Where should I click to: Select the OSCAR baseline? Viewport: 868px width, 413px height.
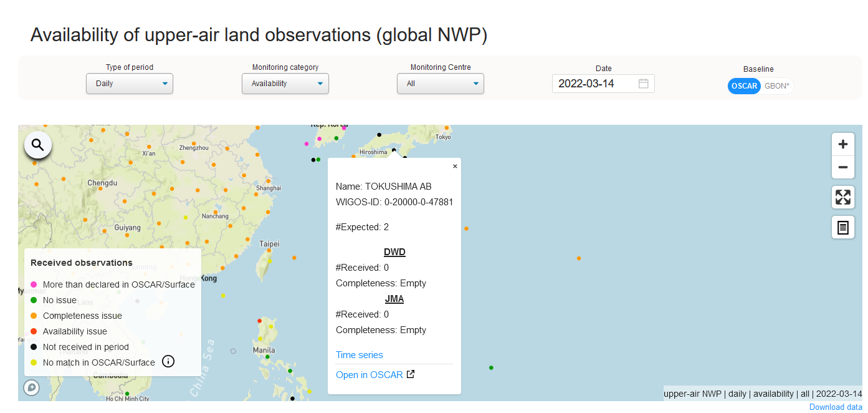[744, 86]
